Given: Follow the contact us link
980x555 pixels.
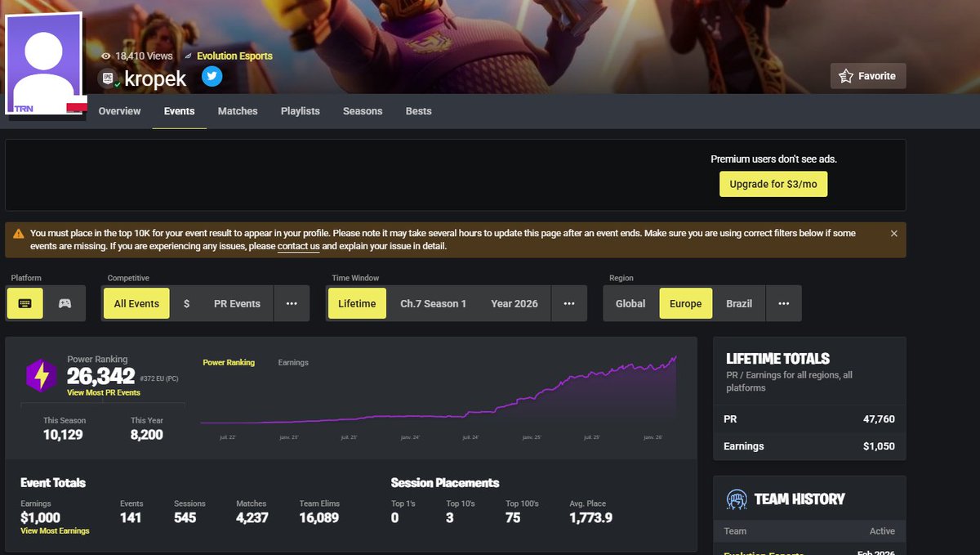Looking at the screenshot, I should click(298, 246).
